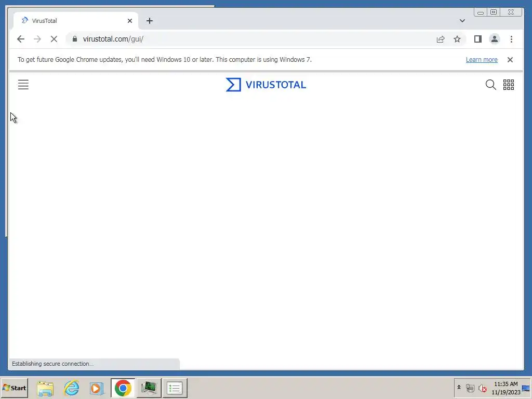Image resolution: width=532 pixels, height=399 pixels.
Task: Switch to Chrome taskbar button
Action: (x=123, y=388)
